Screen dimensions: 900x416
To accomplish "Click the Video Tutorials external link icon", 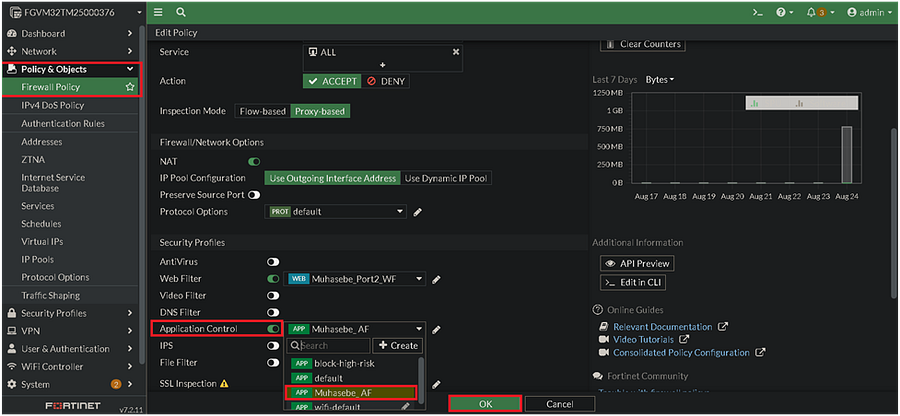I will coord(684,340).
